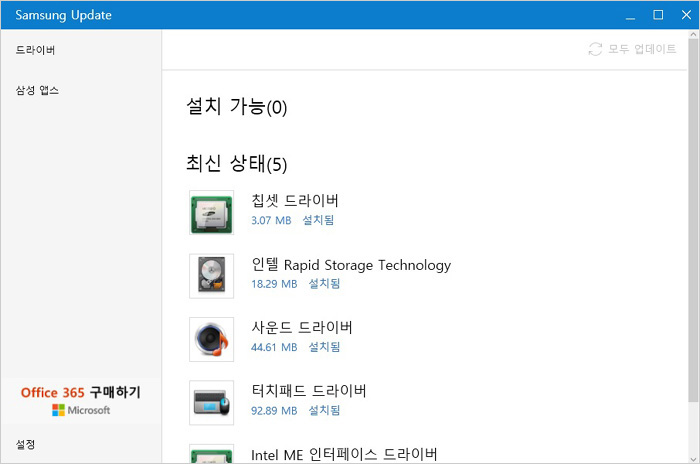Maximize the Samsung Update window

coord(658,15)
